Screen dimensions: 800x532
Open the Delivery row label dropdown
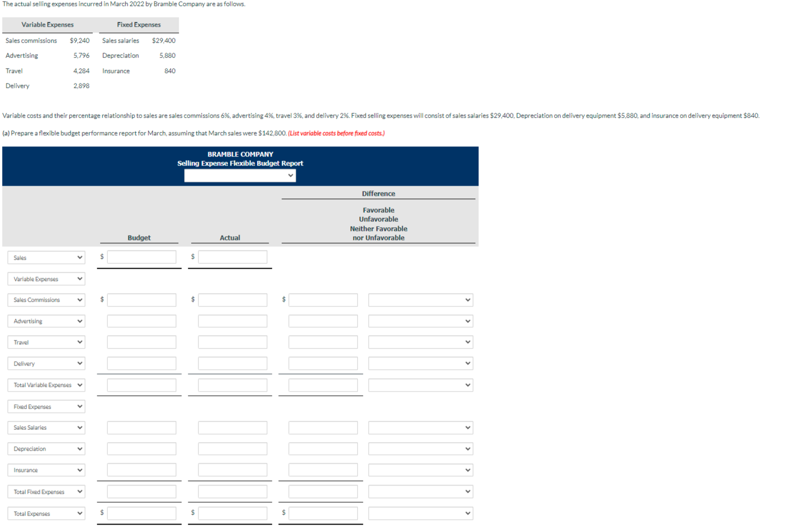[x=46, y=363]
